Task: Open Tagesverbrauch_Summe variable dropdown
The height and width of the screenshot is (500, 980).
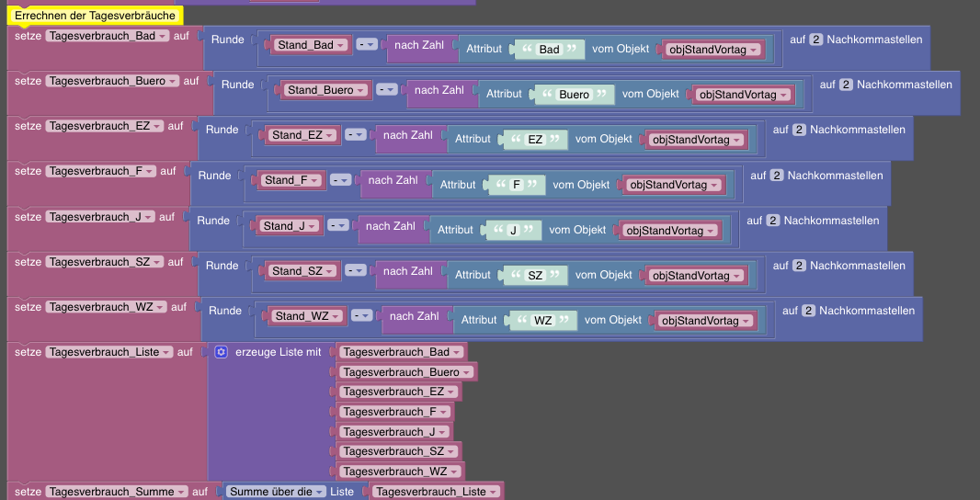Action: pyautogui.click(x=117, y=492)
